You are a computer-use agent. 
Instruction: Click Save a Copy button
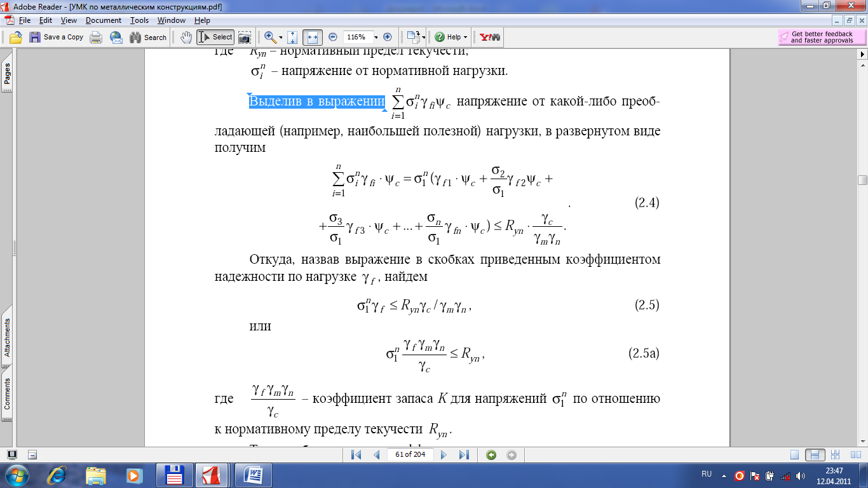point(56,37)
